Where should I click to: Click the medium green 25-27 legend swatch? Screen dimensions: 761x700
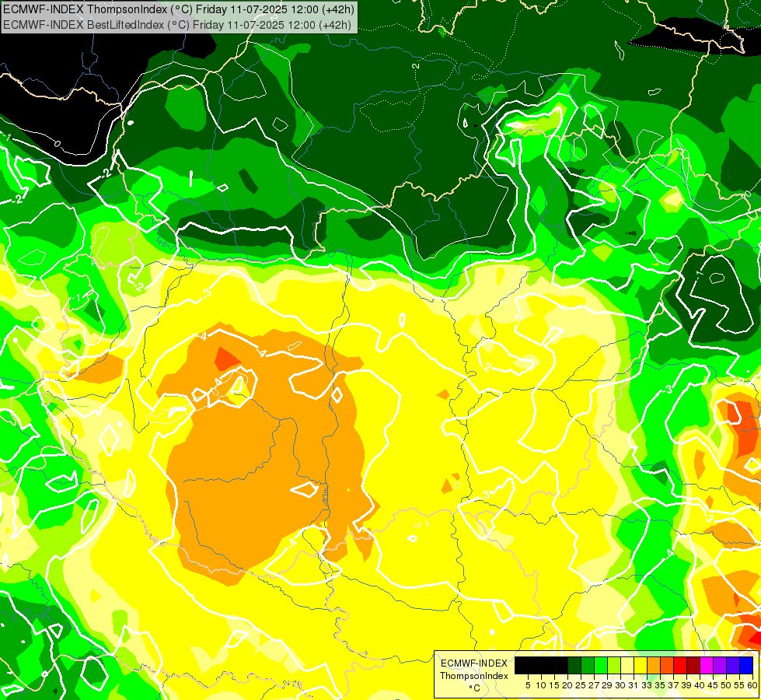tap(588, 665)
